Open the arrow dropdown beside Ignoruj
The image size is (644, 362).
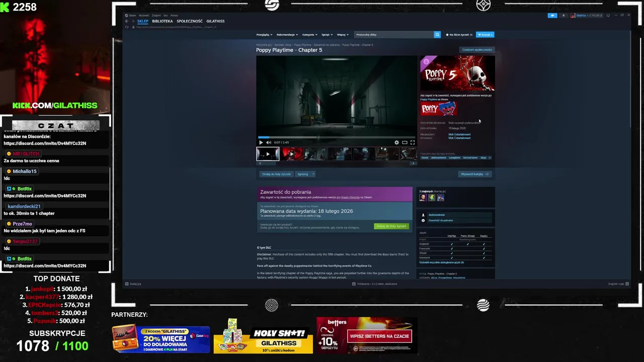click(313, 174)
